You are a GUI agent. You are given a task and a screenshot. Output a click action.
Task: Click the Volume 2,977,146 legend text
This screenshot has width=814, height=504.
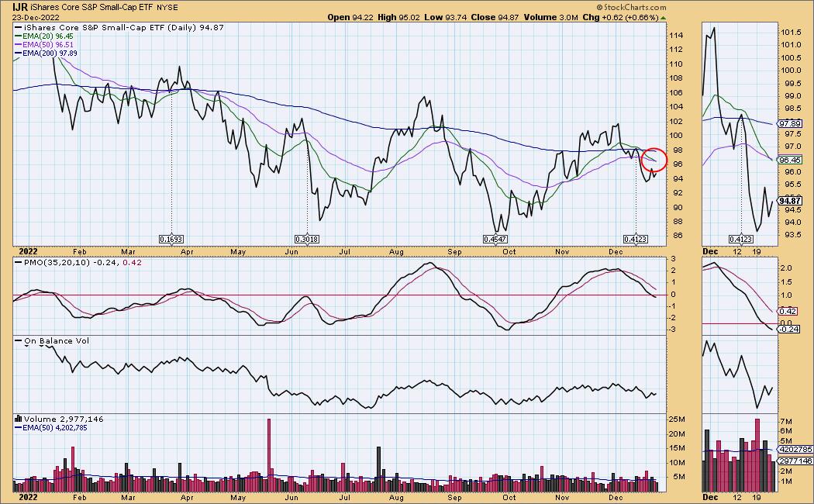(x=64, y=419)
